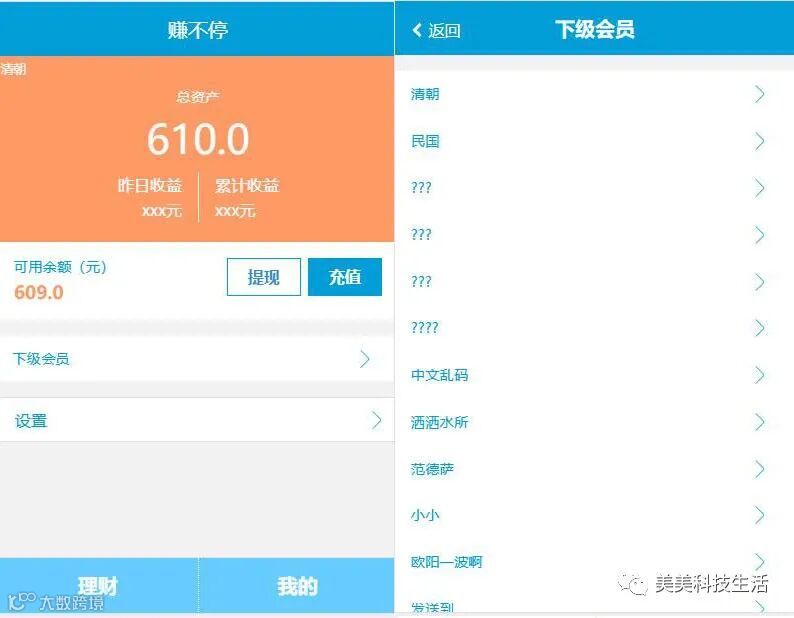
Task: Click the back arrow icon beside 返回
Action: click(x=417, y=30)
